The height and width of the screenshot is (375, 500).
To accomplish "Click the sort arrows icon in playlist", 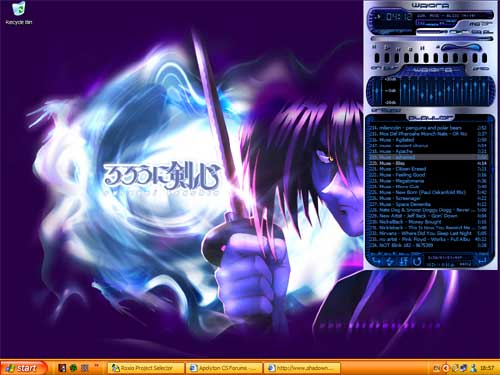I will [x=403, y=261].
